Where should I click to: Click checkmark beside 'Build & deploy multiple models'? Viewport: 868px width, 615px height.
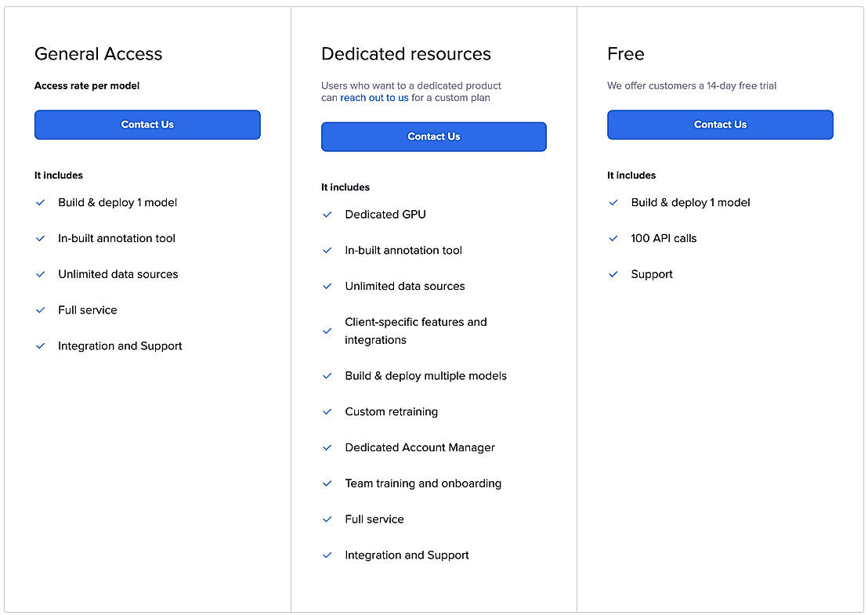click(x=327, y=376)
